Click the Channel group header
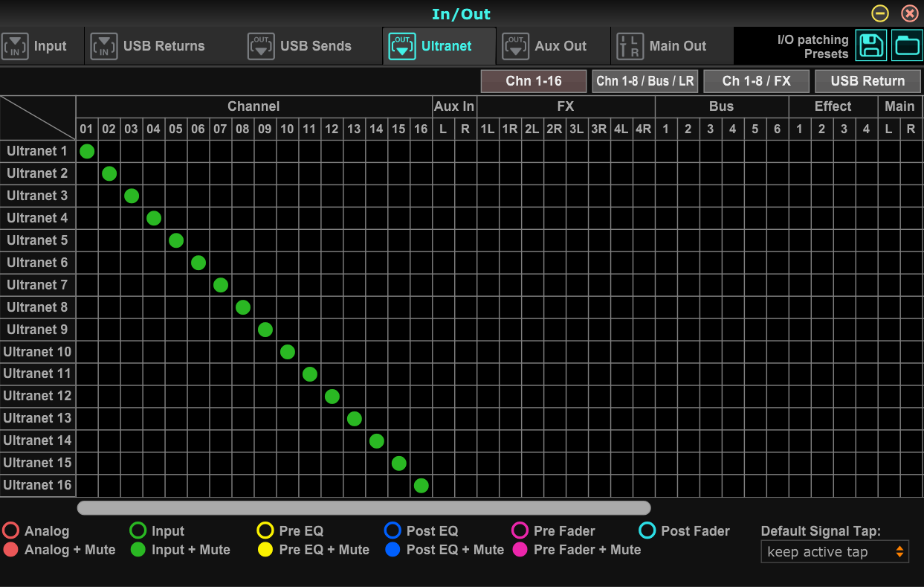 point(254,106)
